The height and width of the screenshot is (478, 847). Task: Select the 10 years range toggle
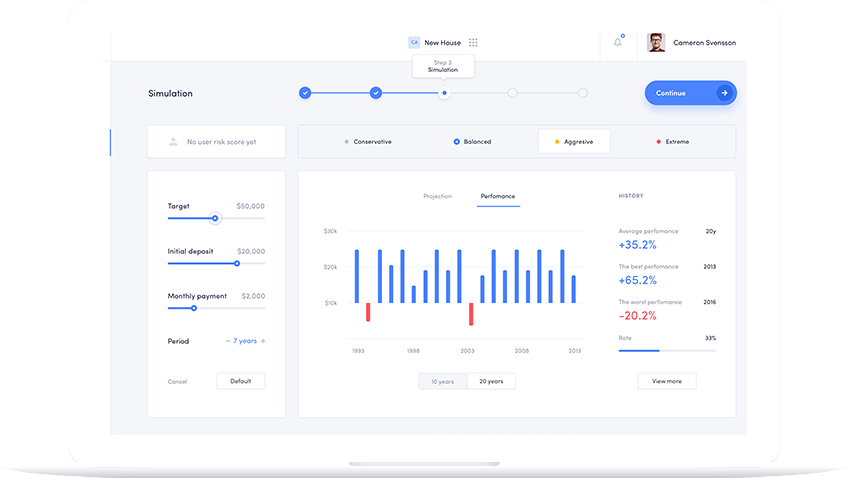442,381
